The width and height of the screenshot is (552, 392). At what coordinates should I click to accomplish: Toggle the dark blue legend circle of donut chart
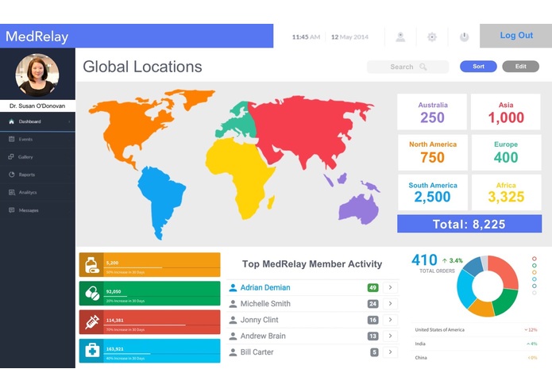click(x=534, y=286)
